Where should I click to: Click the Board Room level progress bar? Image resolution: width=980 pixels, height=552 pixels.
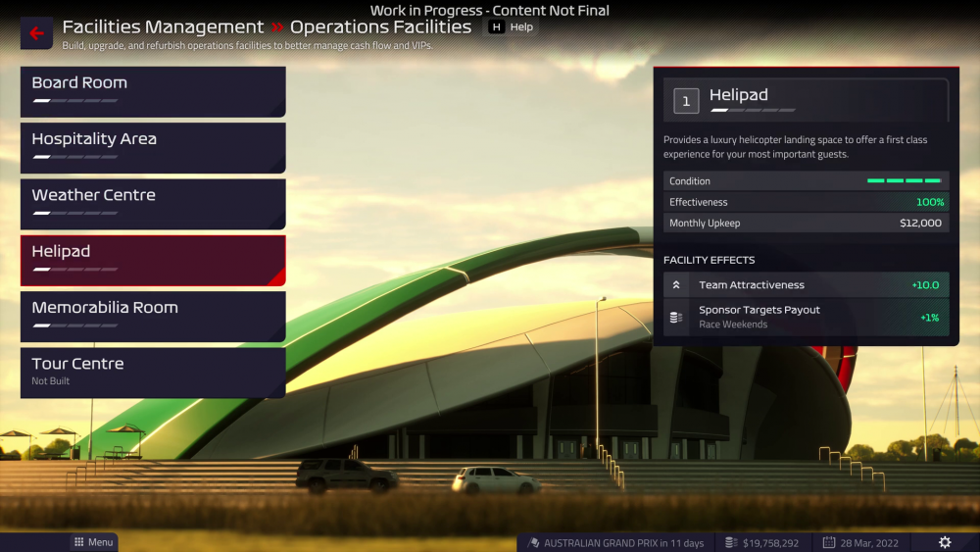tap(75, 101)
